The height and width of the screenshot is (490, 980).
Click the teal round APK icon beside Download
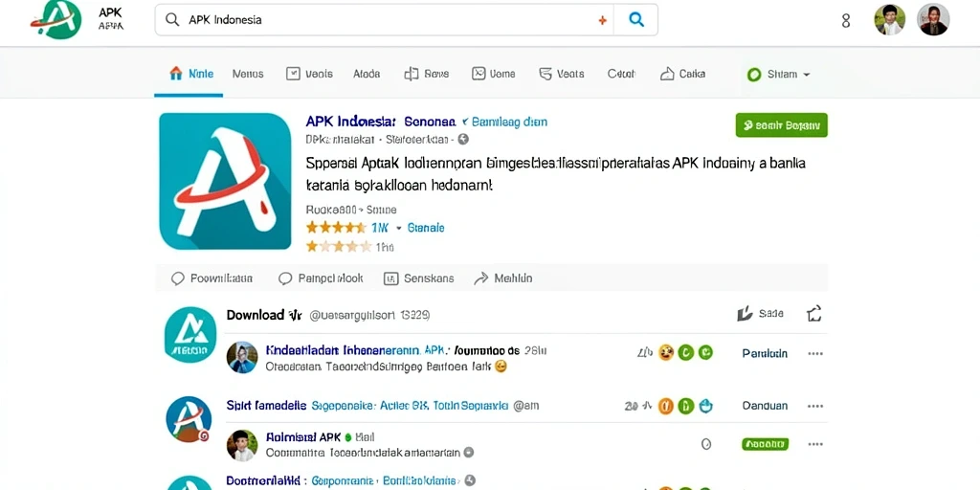click(190, 335)
